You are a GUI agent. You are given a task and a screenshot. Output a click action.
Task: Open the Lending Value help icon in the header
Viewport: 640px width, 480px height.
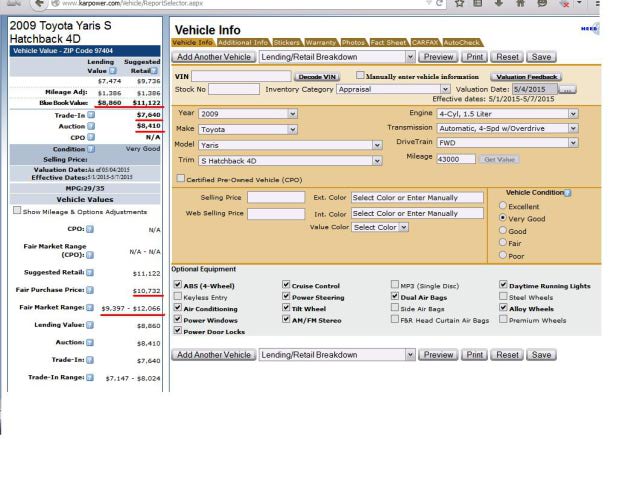click(x=112, y=71)
